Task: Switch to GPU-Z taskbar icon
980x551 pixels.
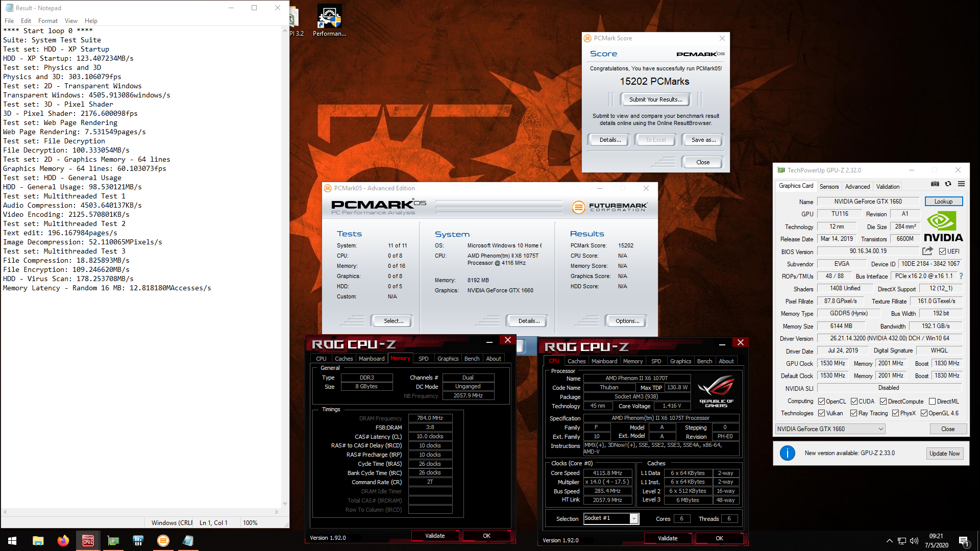Action: (113, 541)
